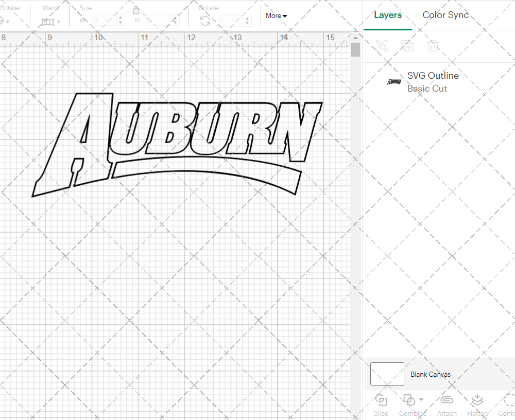Click the Warp tool icon
515x420 pixels.
47,22
